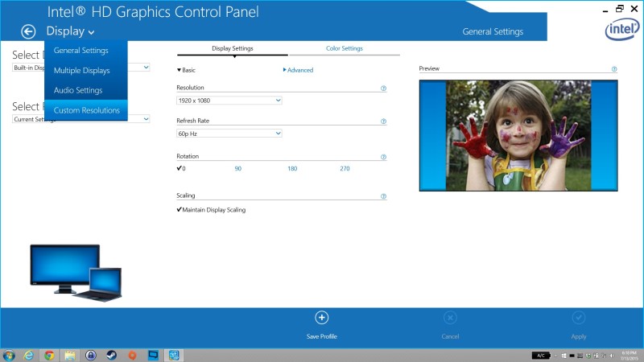Click the monitor and laptop illustration
Screen dimensions: 644x362
76,273
